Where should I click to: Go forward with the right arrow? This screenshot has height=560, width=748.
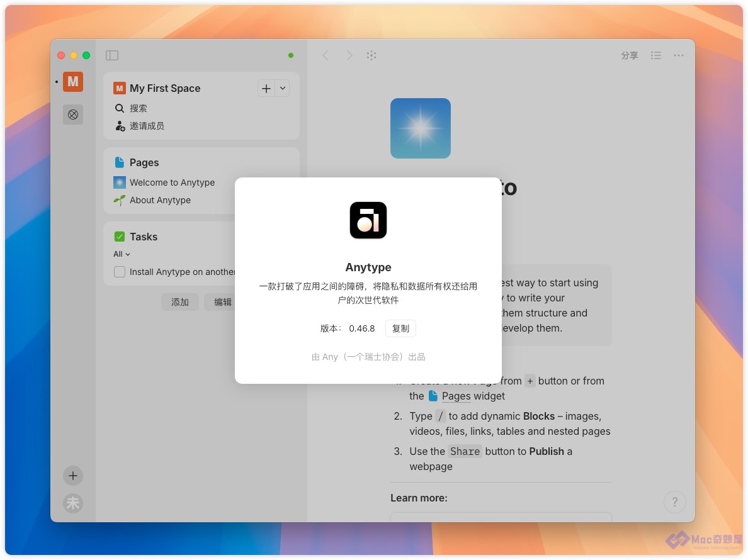(x=349, y=55)
